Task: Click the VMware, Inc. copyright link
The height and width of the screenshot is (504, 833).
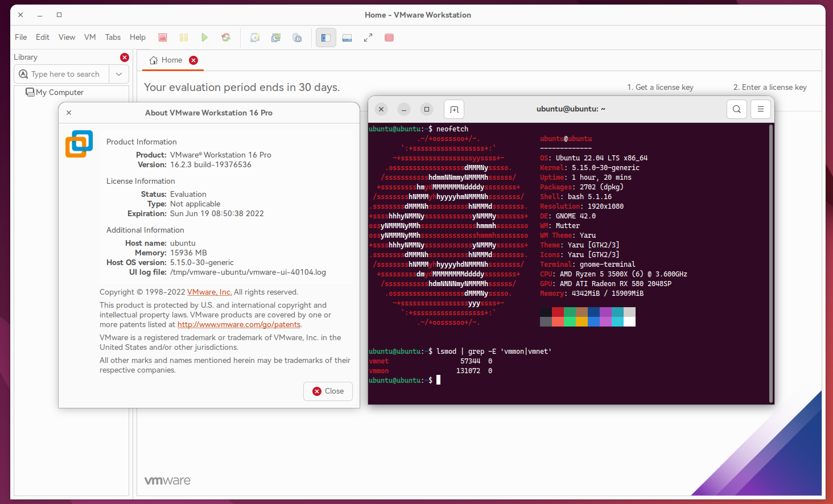Action: coord(209,292)
